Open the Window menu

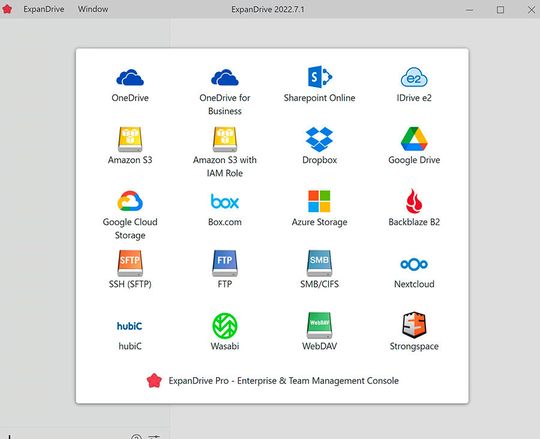[x=93, y=9]
